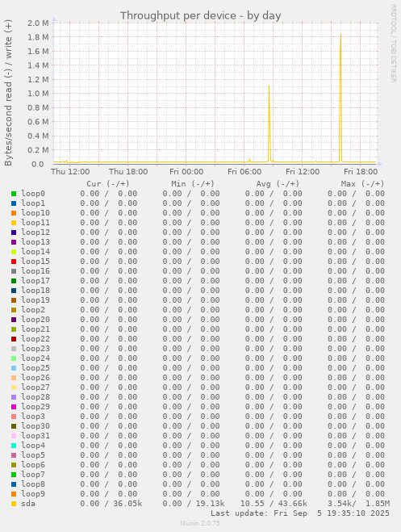Image resolution: width=401 pixels, height=532 pixels.
Task: Click the chart title 'Throughput per device - by day'
Action: pyautogui.click(x=201, y=15)
